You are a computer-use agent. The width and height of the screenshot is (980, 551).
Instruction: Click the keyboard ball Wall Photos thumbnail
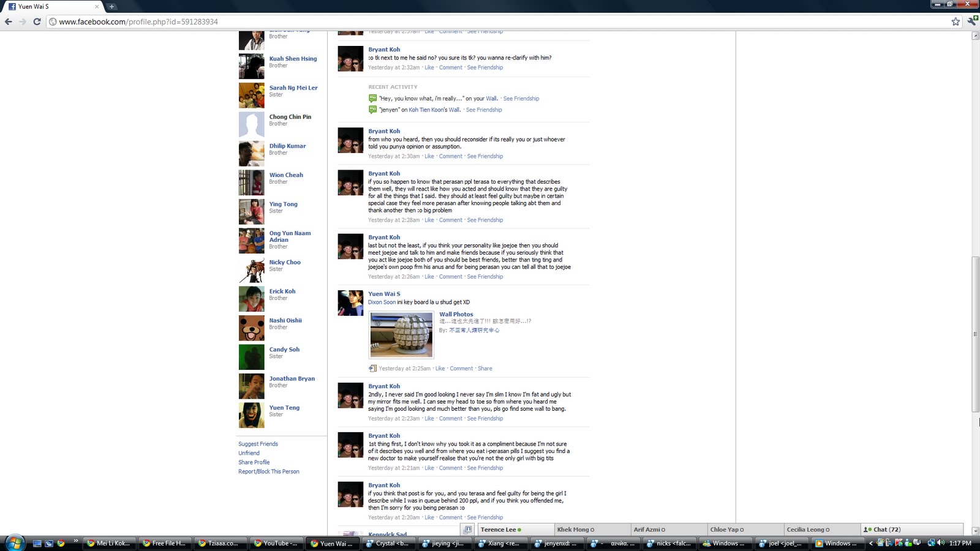pyautogui.click(x=401, y=335)
